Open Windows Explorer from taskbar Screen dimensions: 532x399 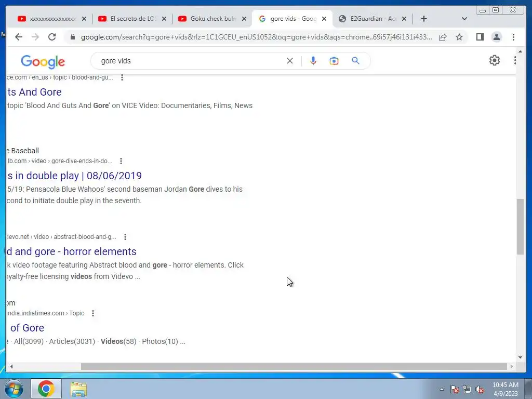click(x=78, y=389)
